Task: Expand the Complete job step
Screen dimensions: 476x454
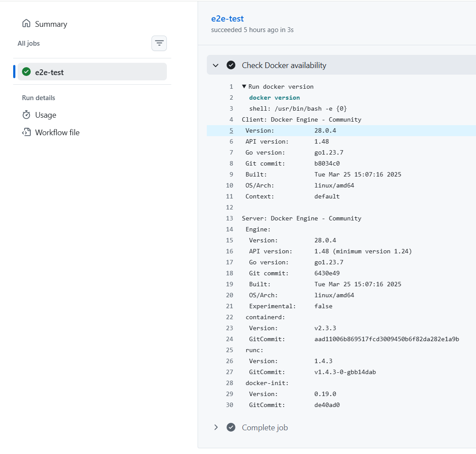Action: click(216, 427)
